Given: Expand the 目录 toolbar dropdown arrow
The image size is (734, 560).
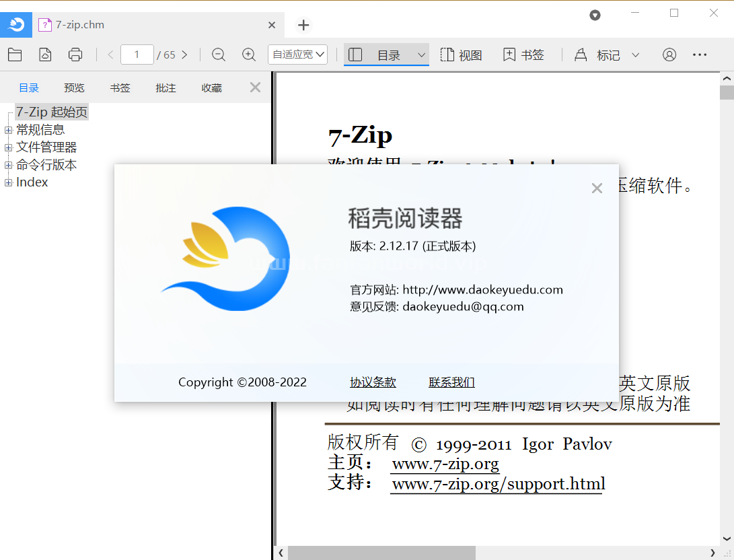Looking at the screenshot, I should pos(421,55).
